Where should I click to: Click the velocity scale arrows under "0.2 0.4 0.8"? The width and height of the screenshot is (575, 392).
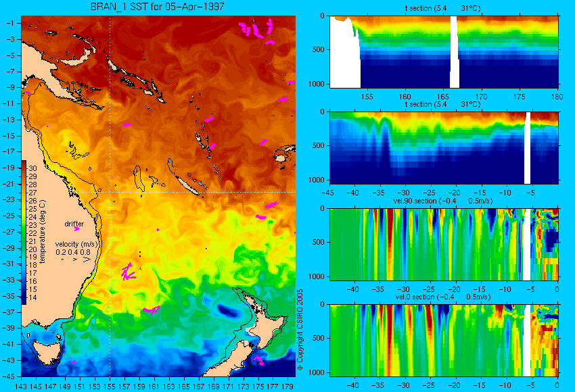[x=76, y=260]
